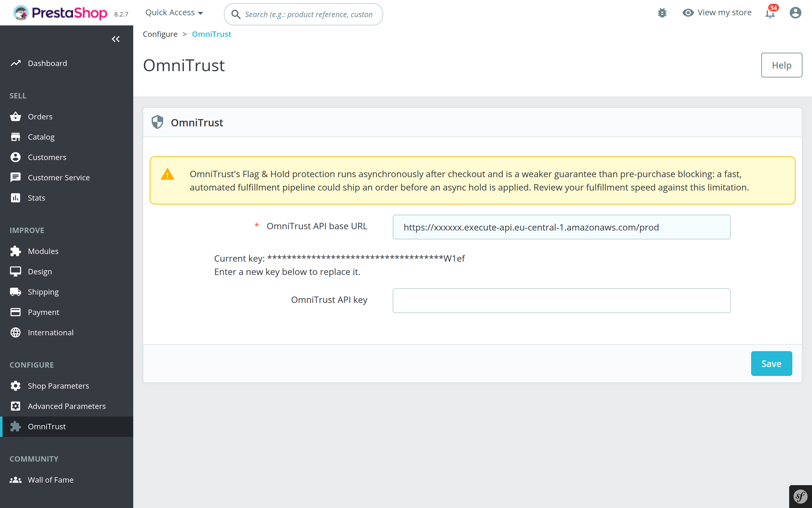
Task: Open the debug mode bug icon
Action: (662, 13)
